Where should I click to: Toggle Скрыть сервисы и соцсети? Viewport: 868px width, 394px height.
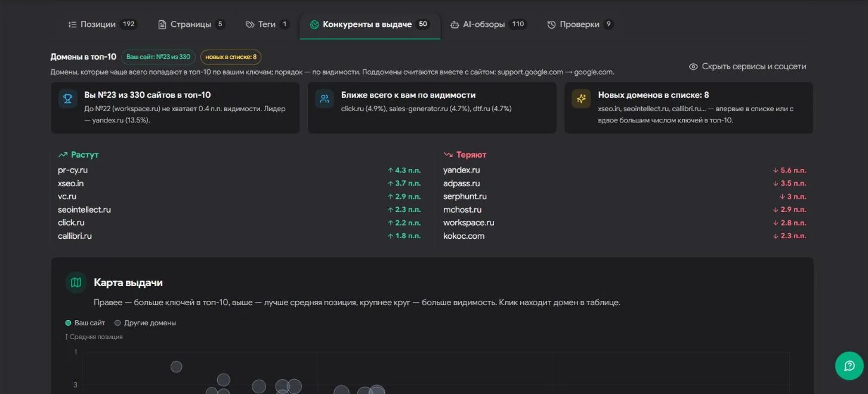(747, 66)
